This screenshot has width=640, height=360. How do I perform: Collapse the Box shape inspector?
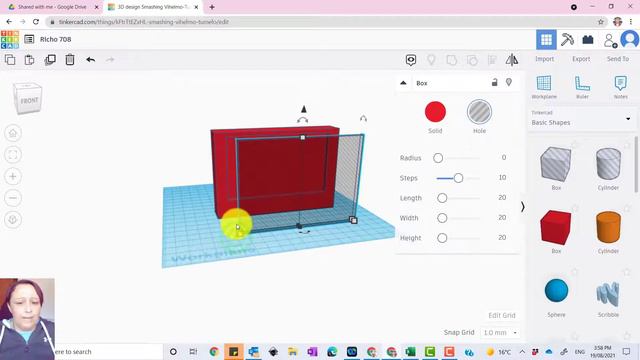(x=403, y=83)
